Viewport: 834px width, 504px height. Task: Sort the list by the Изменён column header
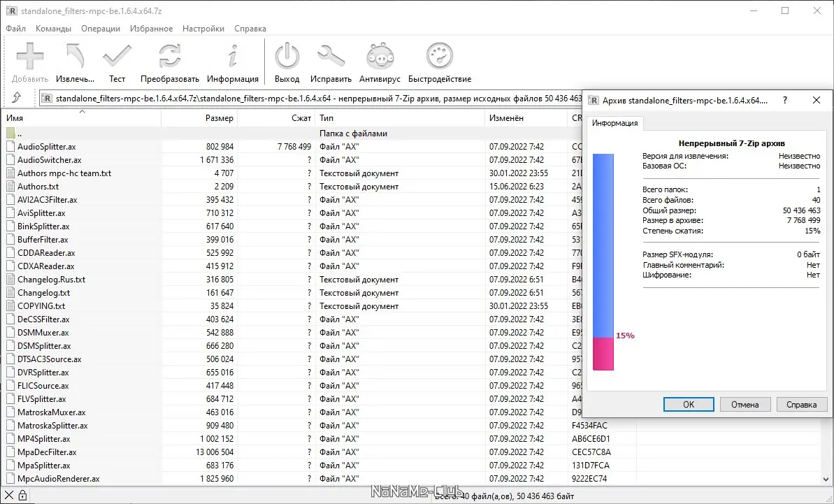(x=526, y=118)
